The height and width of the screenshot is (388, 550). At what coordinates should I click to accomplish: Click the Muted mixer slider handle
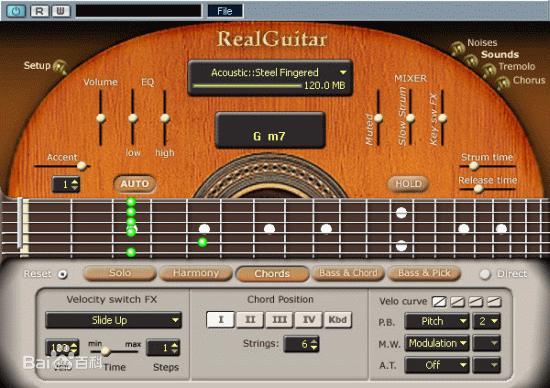378,118
